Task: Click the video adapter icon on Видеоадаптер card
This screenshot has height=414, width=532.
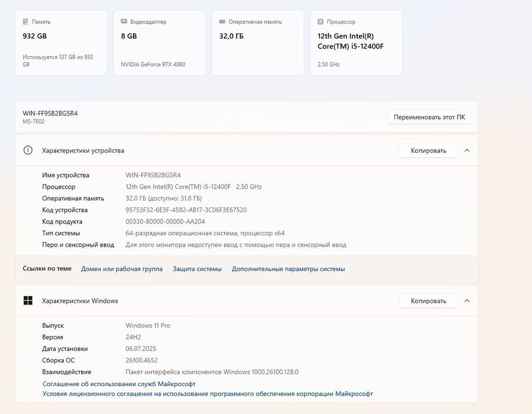Action: pos(124,21)
